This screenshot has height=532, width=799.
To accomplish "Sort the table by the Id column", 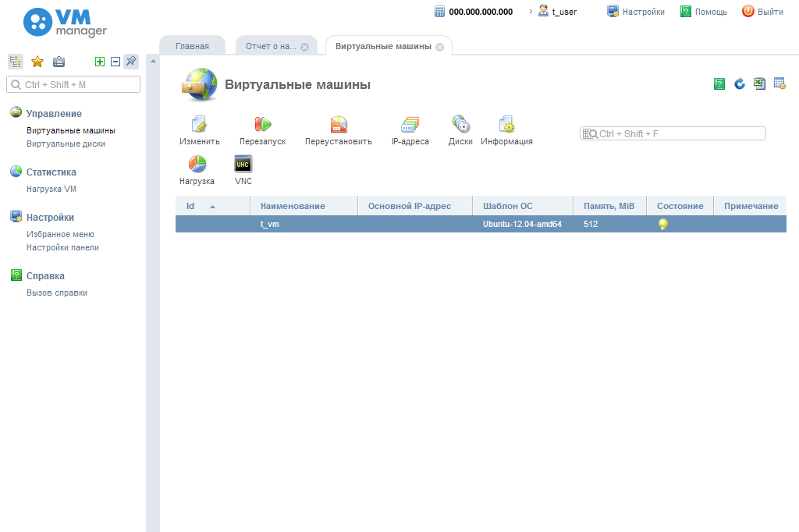I will 212,206.
